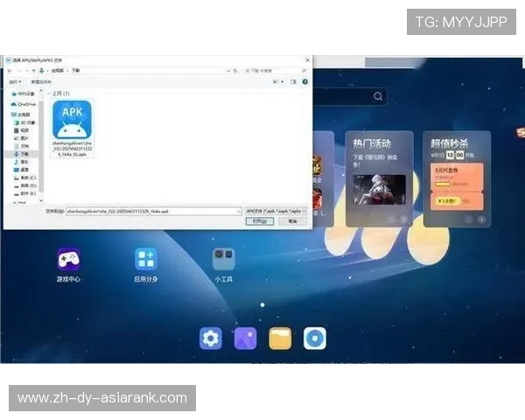Open Desktop (桌面) folder in sidebar
Viewport: 525px width, 420px height.
click(x=21, y=170)
